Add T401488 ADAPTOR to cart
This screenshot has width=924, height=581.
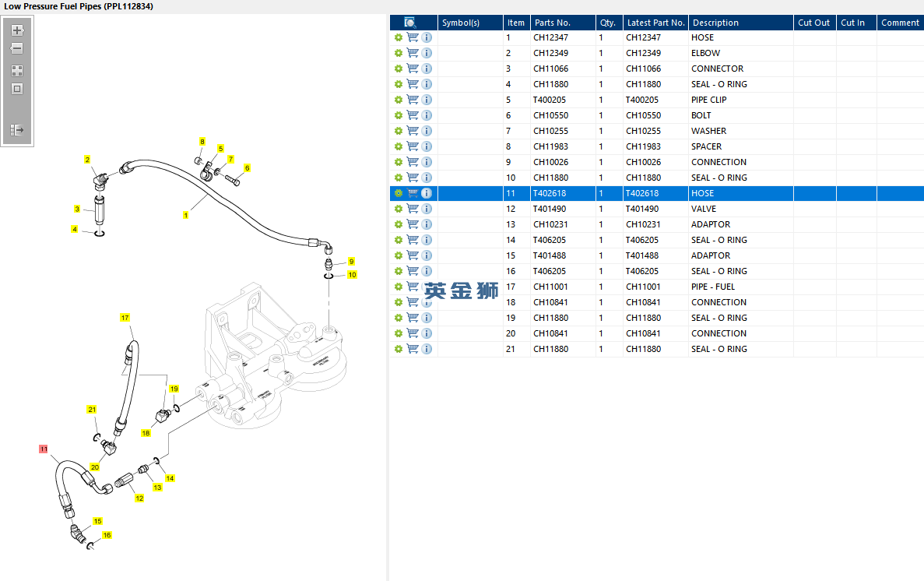413,255
